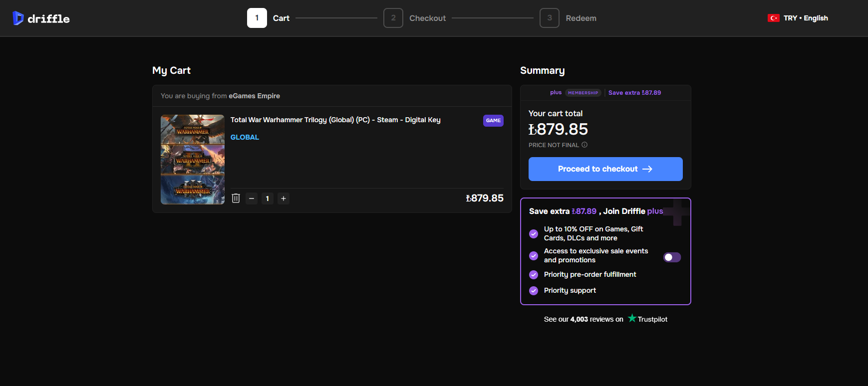Increase quantity with the plus button
The height and width of the screenshot is (386, 868).
[284, 198]
